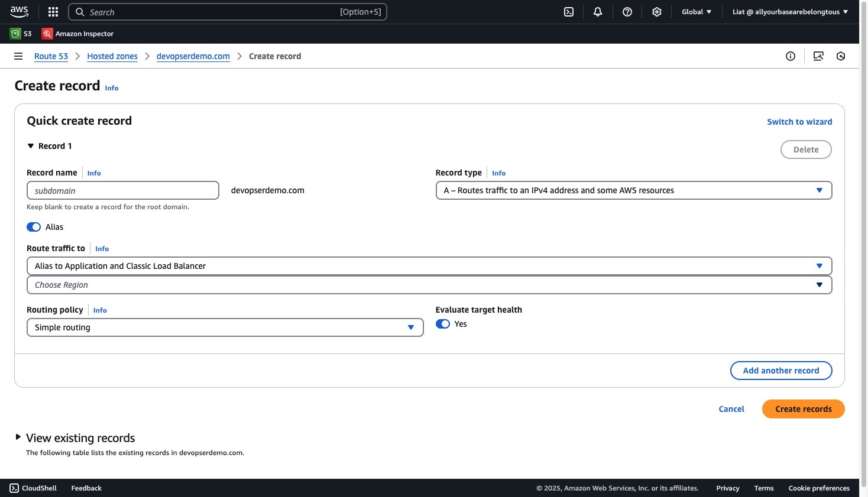Open Info link beside Record name

point(94,173)
